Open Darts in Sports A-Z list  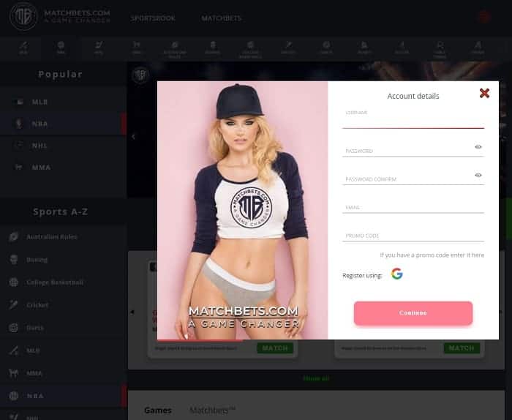(x=64, y=328)
